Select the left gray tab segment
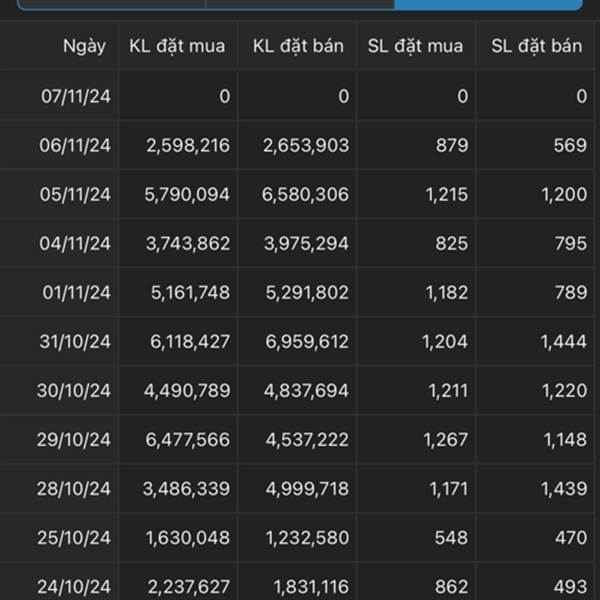 pos(112,4)
